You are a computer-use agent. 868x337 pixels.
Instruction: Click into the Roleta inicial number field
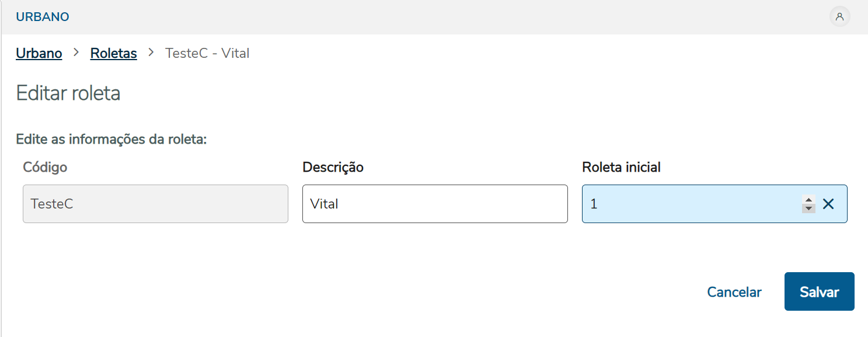click(689, 204)
